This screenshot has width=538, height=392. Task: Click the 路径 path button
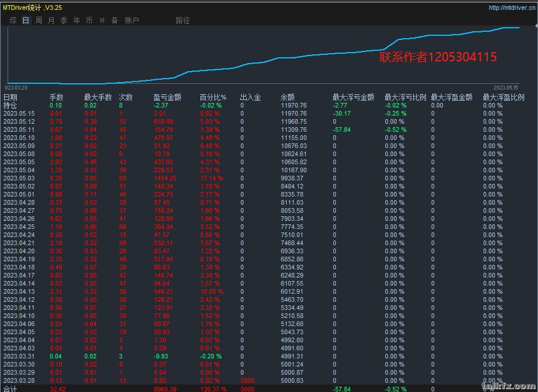pos(183,20)
